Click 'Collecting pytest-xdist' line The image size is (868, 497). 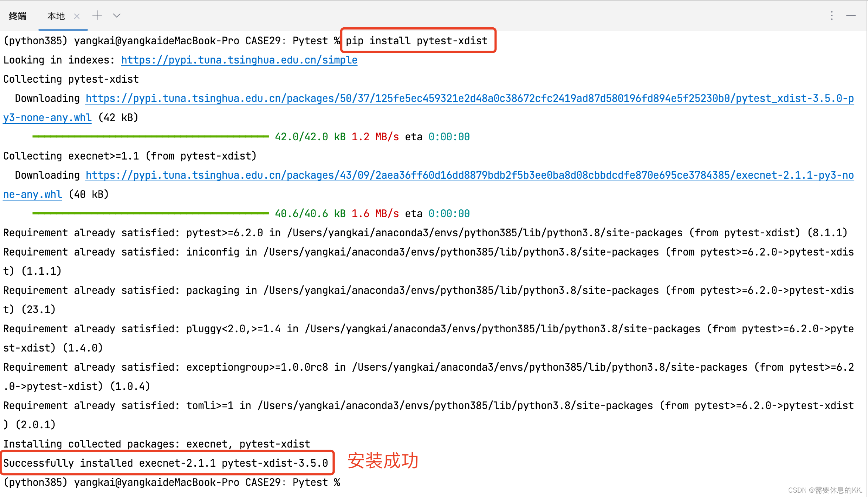(x=71, y=79)
